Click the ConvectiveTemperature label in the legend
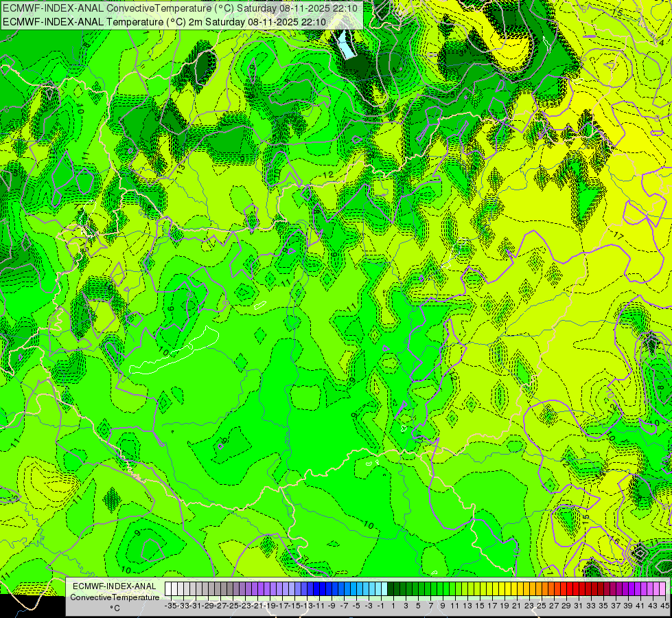Viewport: 672px width, 618px height. [x=115, y=597]
